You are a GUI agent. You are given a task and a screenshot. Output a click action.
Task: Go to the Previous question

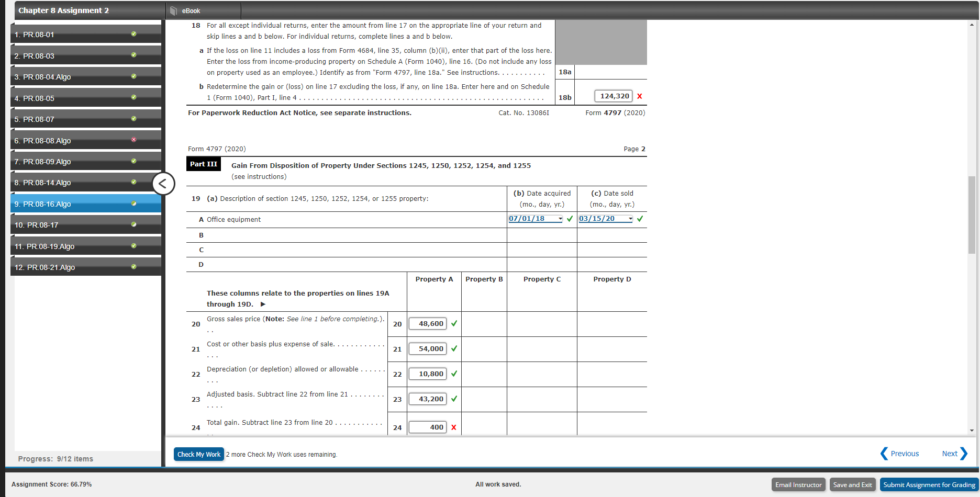(x=900, y=454)
